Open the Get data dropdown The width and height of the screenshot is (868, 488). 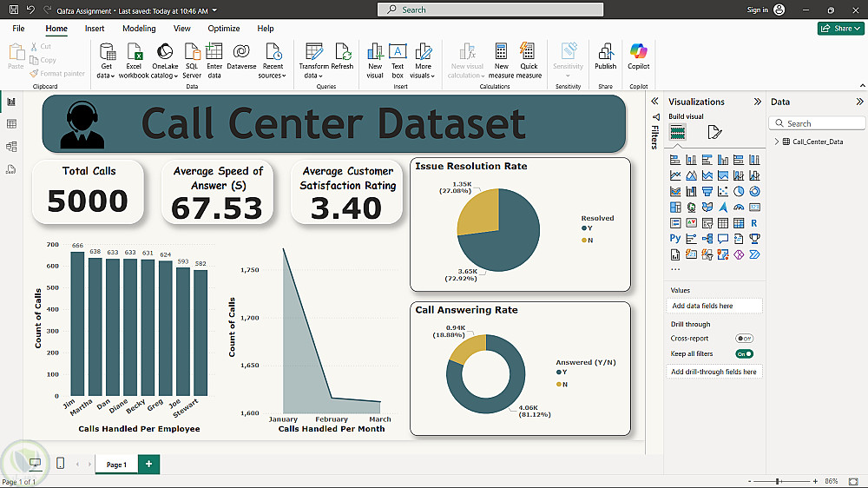pyautogui.click(x=106, y=61)
